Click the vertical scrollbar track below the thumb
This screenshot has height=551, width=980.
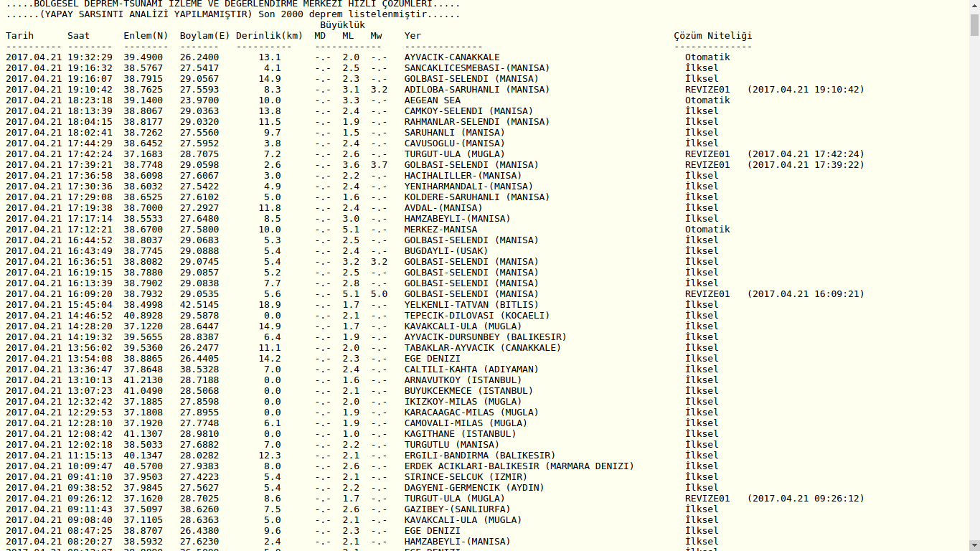pyautogui.click(x=974, y=287)
